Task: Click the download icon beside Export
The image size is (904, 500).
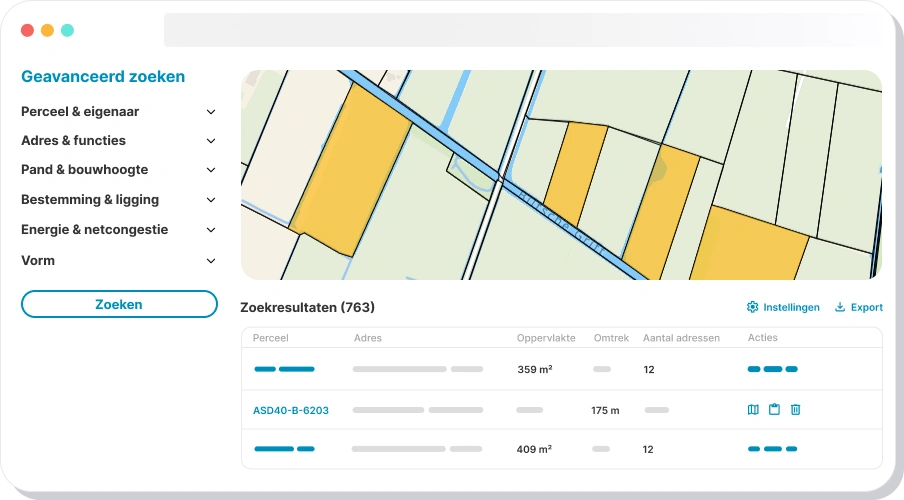Action: 840,307
